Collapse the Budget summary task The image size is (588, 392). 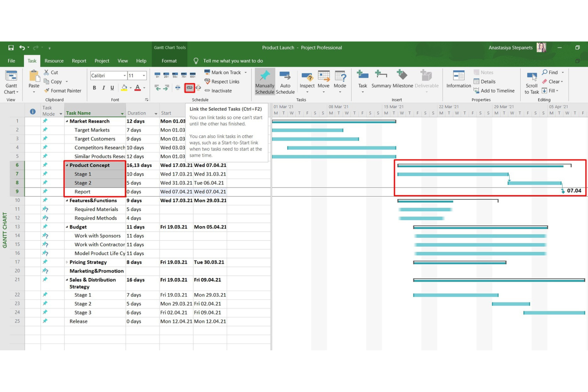tap(67, 227)
